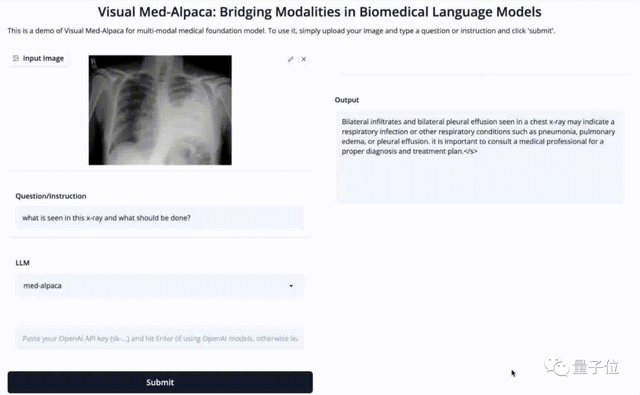640x395 pixels.
Task: Click the 量子位 watermark text
Action: 596,367
